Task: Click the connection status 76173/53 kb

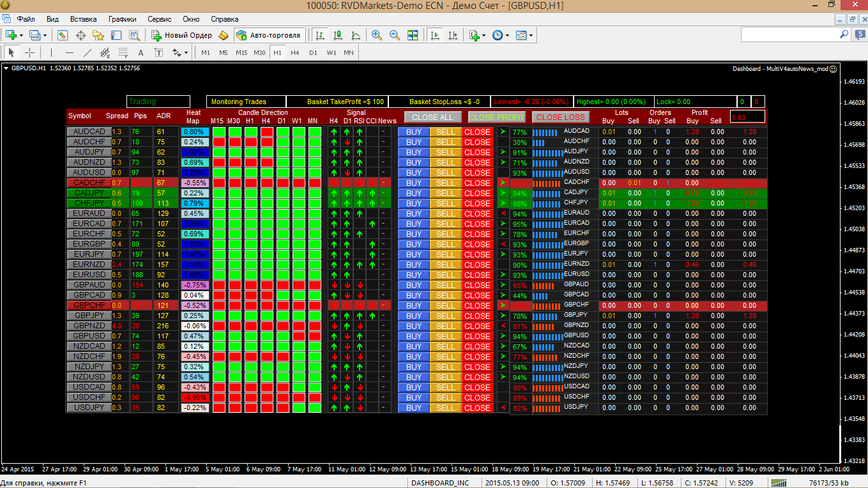Action: pyautogui.click(x=828, y=482)
